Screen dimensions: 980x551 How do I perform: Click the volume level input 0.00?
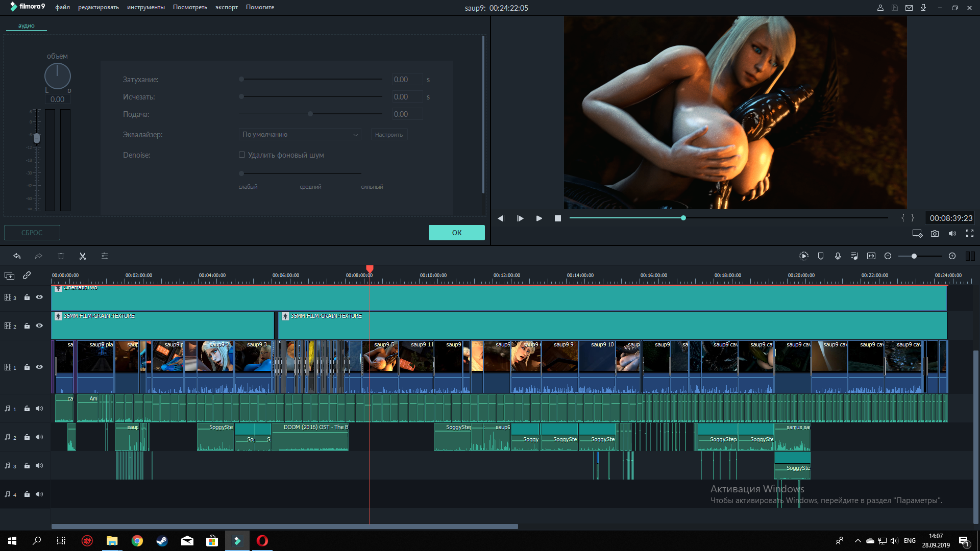[57, 99]
